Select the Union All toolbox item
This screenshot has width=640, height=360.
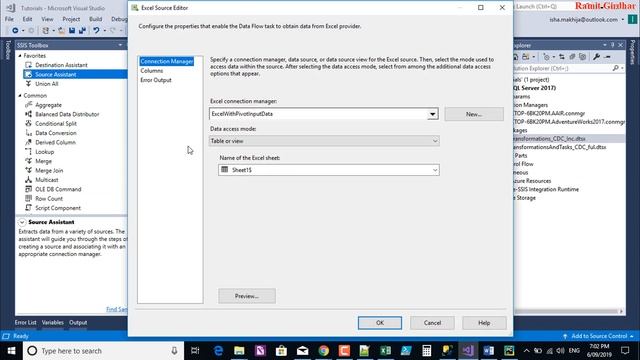47,84
